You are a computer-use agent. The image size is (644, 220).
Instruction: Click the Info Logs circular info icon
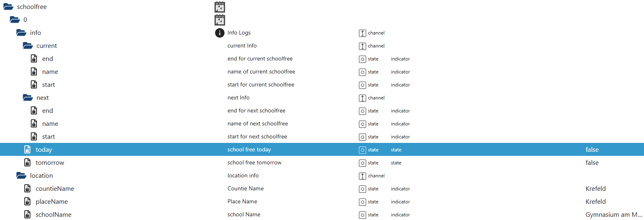point(219,33)
